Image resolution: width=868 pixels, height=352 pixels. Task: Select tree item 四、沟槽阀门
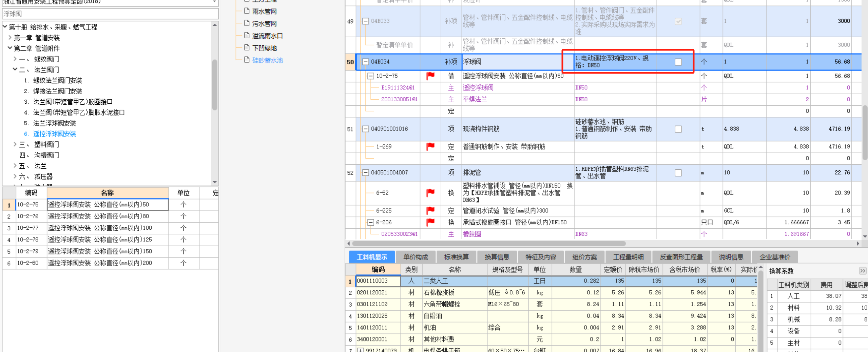tap(39, 155)
